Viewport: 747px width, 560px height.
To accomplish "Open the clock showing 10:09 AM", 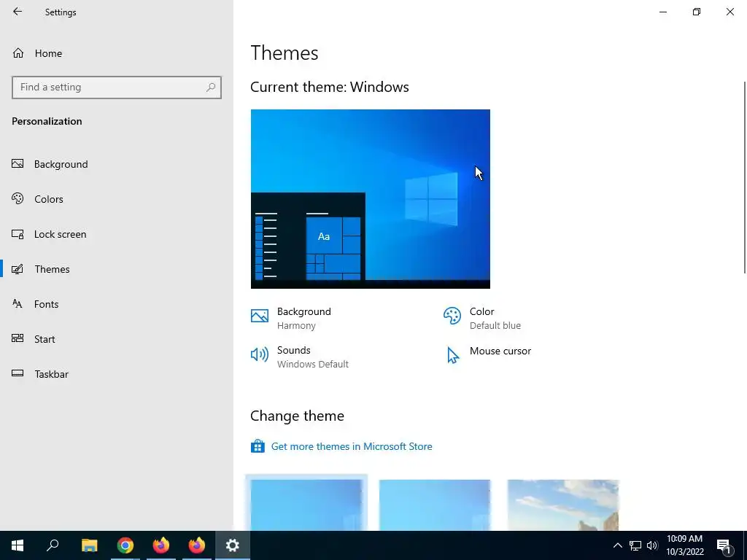I will tap(684, 545).
